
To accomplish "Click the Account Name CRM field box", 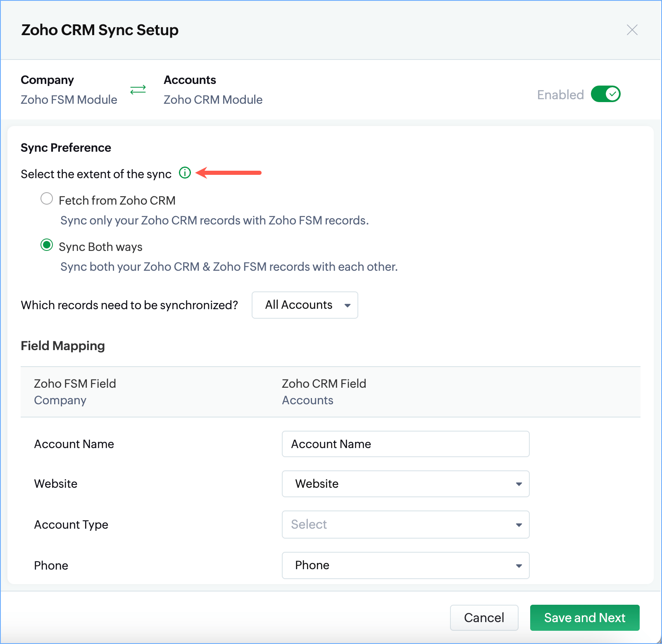I will (405, 444).
